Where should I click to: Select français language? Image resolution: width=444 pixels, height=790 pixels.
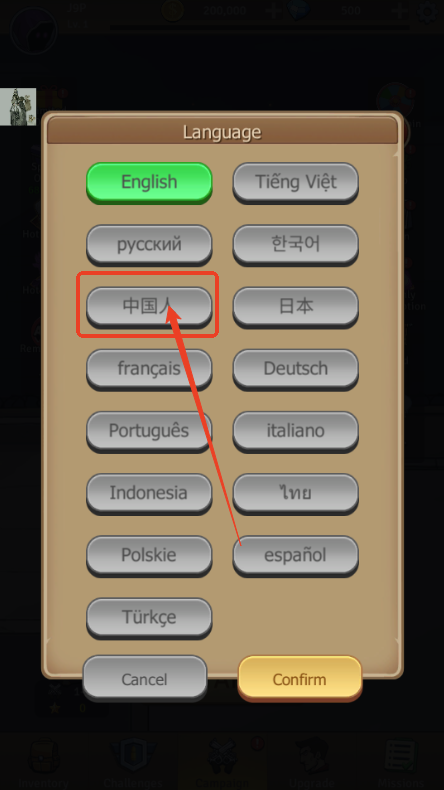(x=149, y=369)
